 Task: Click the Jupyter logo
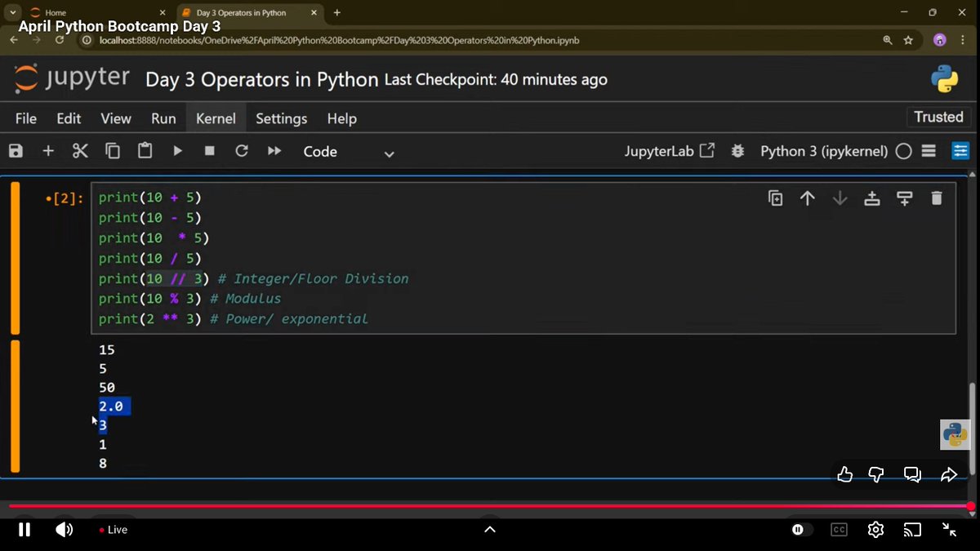pyautogui.click(x=72, y=78)
